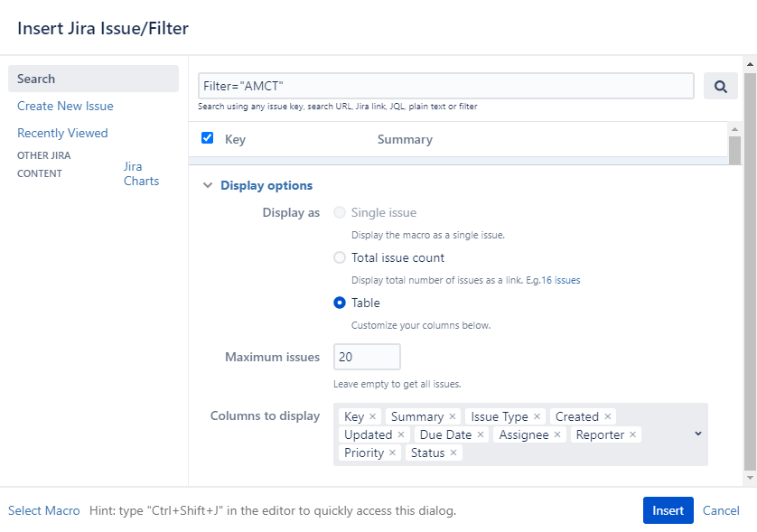This screenshot has width=757, height=532.
Task: Click the Assignee tag label
Action: pos(524,435)
